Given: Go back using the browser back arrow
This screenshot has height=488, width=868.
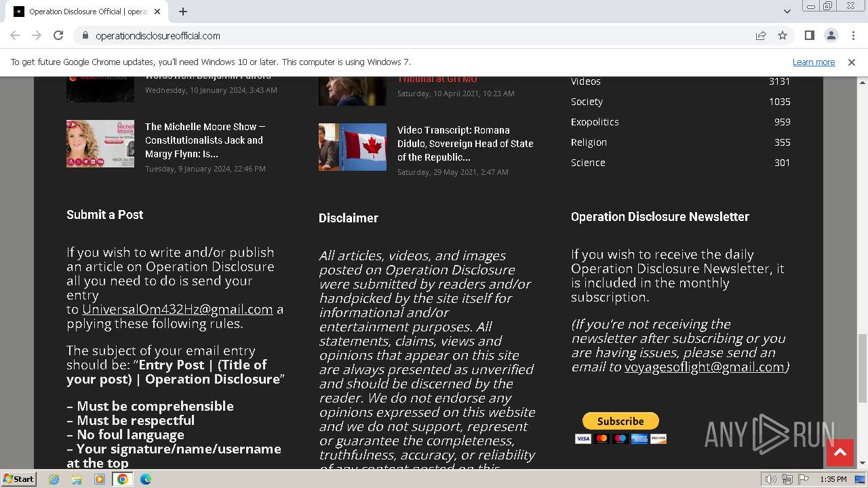Looking at the screenshot, I should (x=15, y=35).
